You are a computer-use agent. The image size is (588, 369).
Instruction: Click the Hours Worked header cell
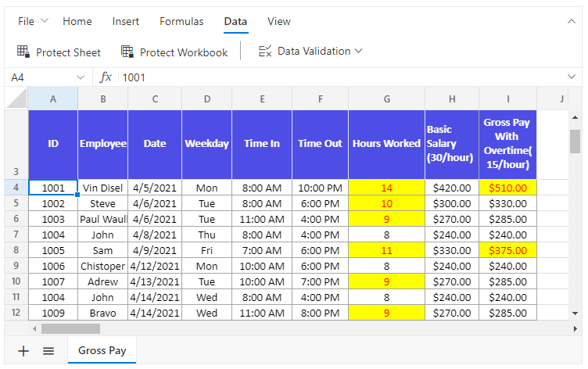coord(386,144)
